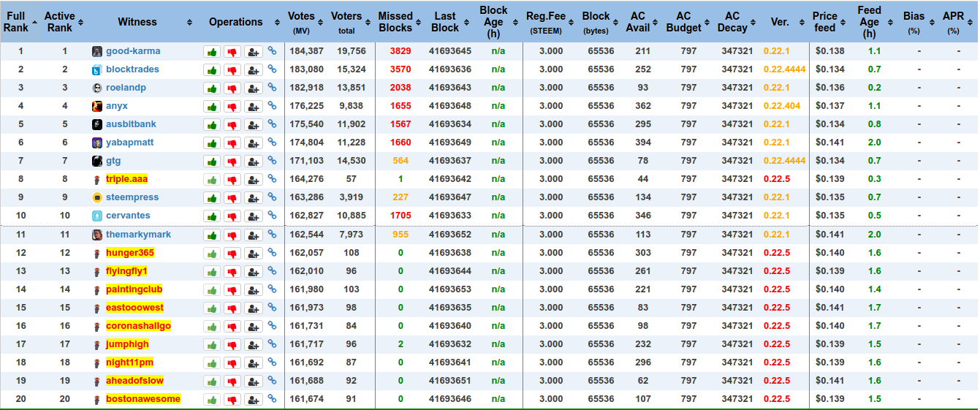The width and height of the screenshot is (980, 410).
Task: Sort by the APR (%) column
Action: click(x=958, y=22)
